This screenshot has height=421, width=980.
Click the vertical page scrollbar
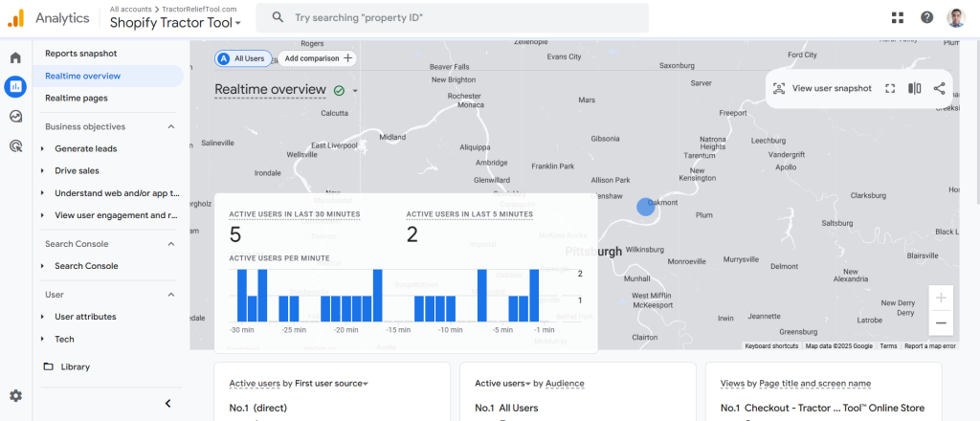(976, 122)
